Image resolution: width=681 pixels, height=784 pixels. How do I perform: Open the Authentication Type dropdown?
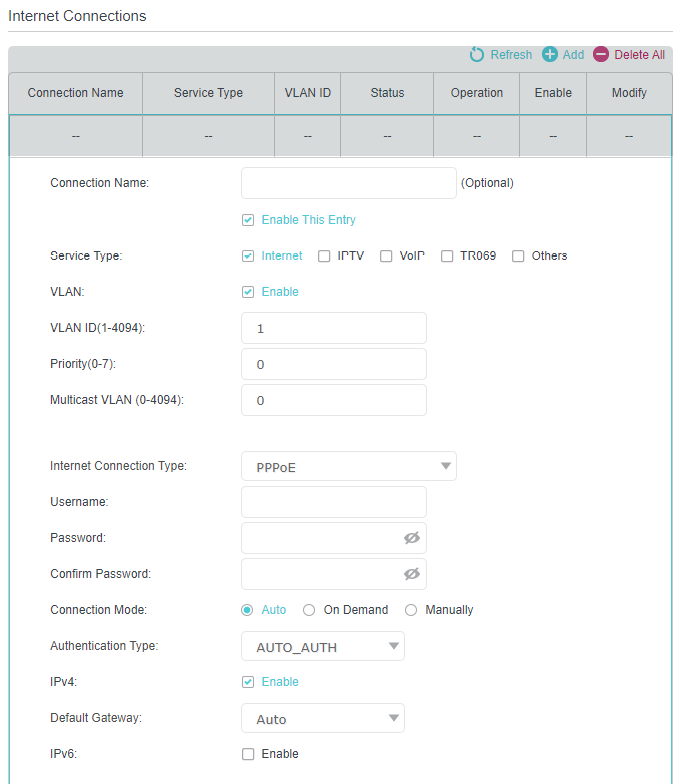point(323,646)
